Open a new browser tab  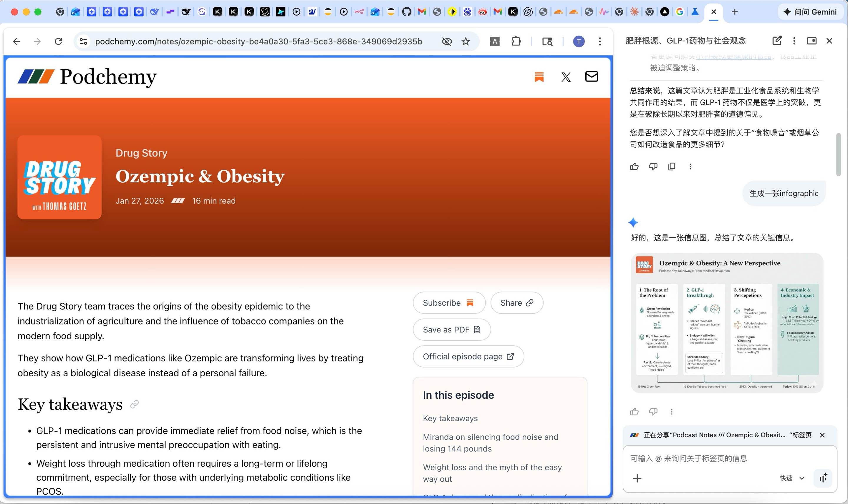click(734, 12)
